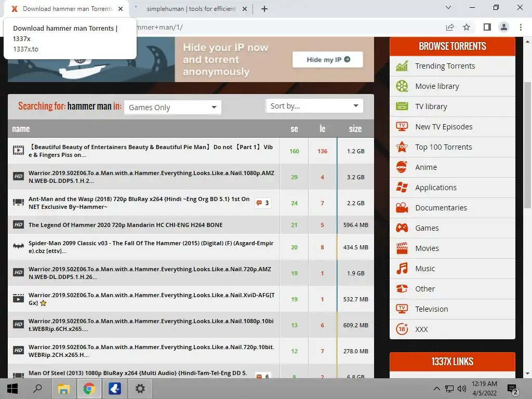The height and width of the screenshot is (399, 532).
Task: Click the Applications windows icon
Action: 402,187
